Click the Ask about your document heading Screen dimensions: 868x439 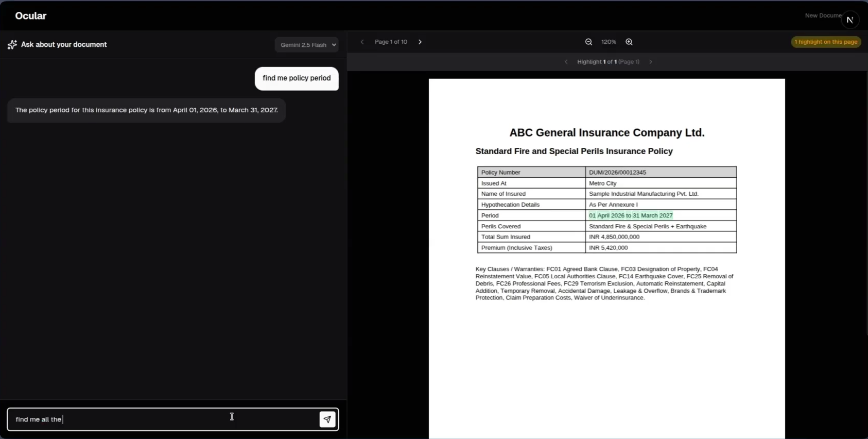[x=64, y=45]
